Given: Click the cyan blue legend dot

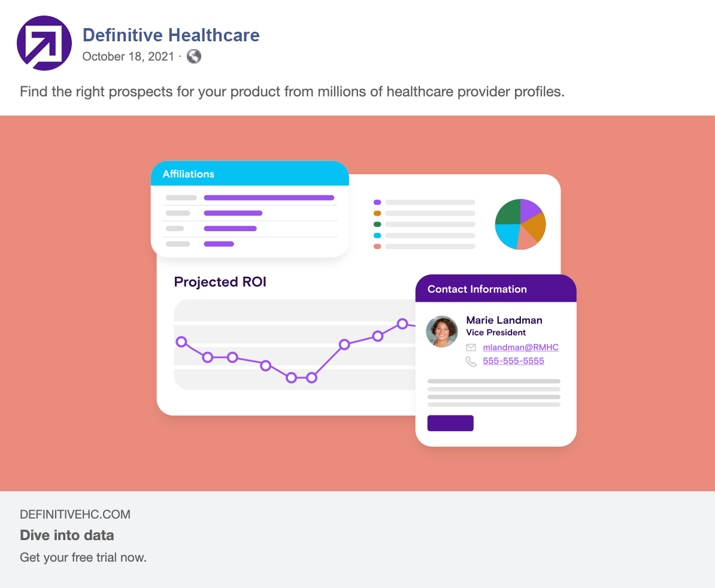Looking at the screenshot, I should pyautogui.click(x=377, y=236).
